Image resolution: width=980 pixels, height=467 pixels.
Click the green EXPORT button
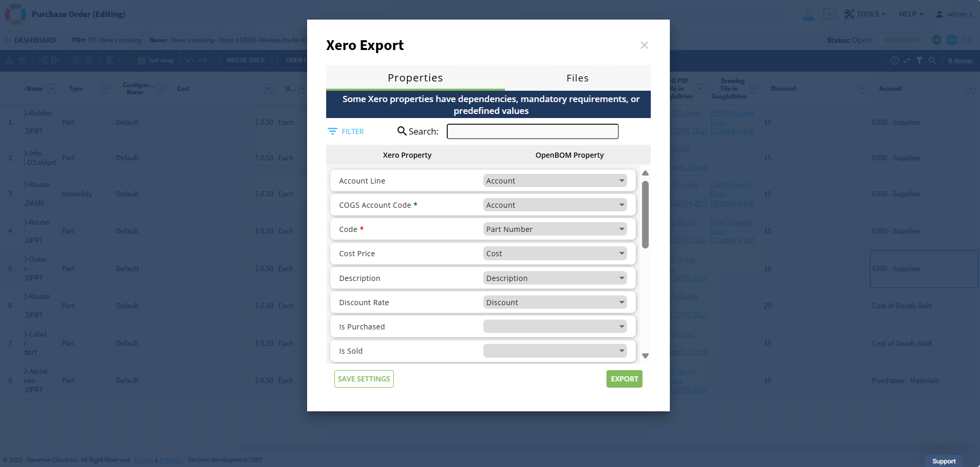click(624, 379)
